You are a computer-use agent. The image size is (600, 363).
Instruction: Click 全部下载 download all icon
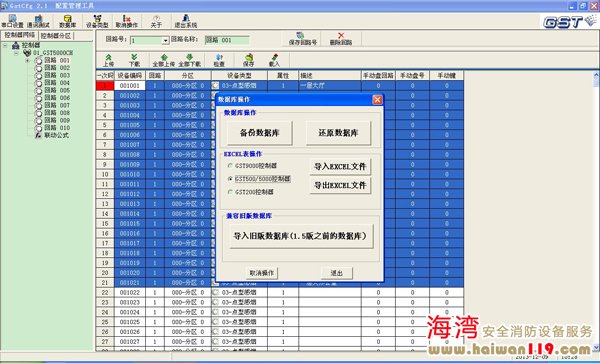(x=190, y=60)
